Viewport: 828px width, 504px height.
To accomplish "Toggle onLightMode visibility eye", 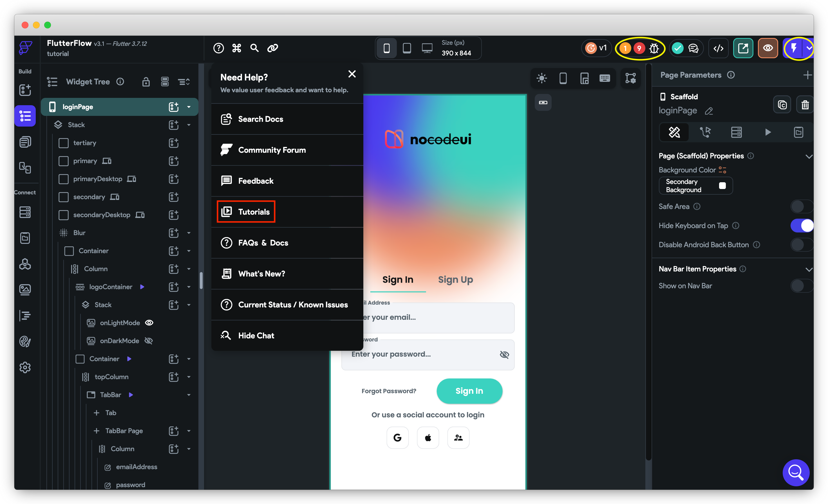I will 149,323.
